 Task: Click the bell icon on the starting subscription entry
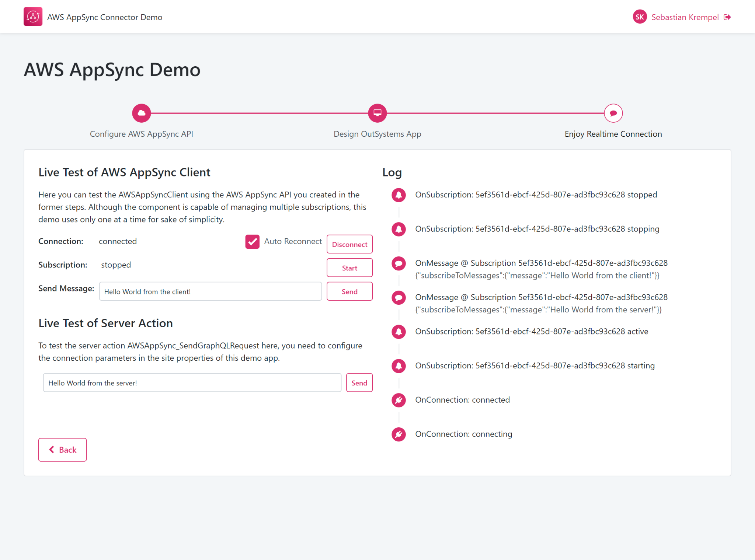(x=399, y=366)
